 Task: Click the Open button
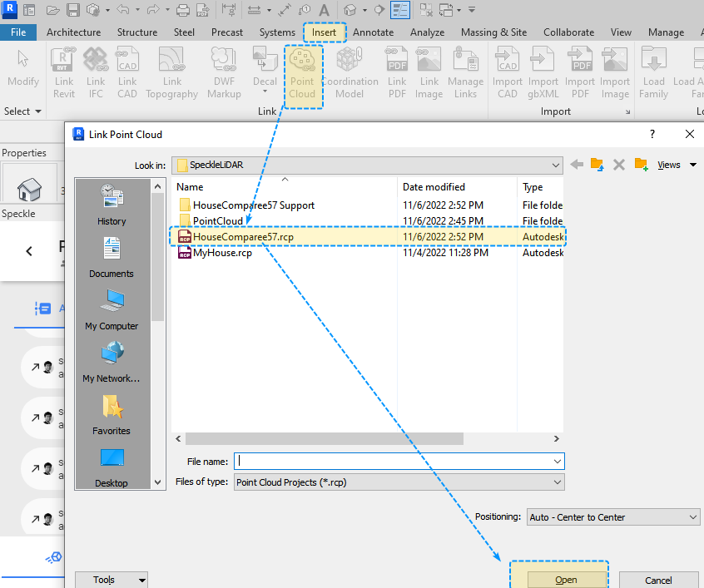[x=565, y=580]
